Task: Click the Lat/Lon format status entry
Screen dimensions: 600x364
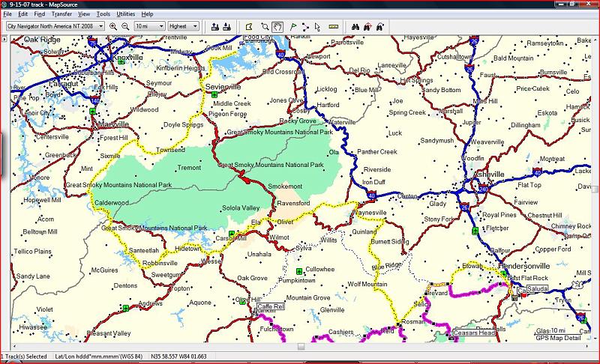Action: [99, 357]
